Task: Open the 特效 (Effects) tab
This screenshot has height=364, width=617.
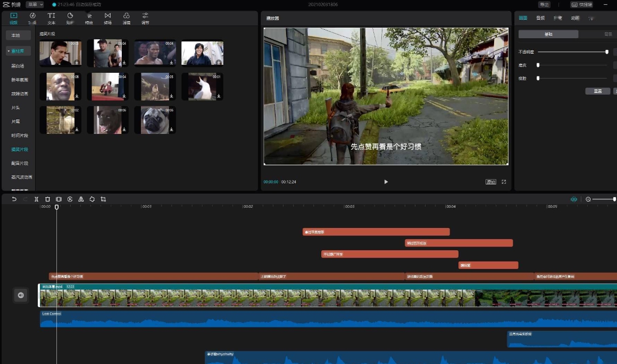Action: (89, 18)
